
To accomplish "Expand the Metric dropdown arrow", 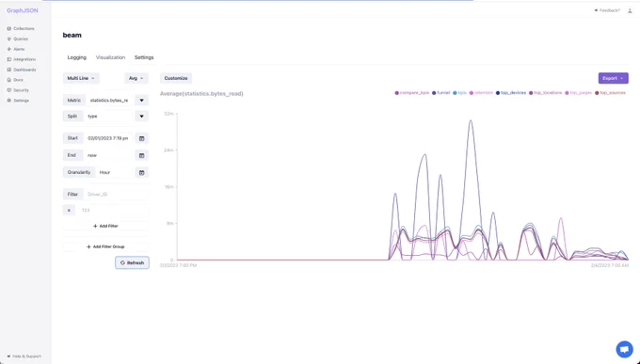I will pos(141,101).
